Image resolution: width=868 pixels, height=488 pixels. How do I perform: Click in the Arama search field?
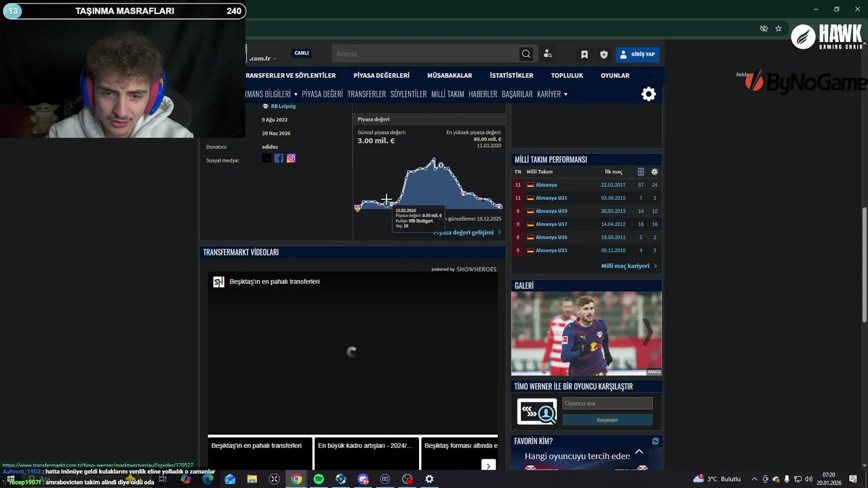pos(425,54)
